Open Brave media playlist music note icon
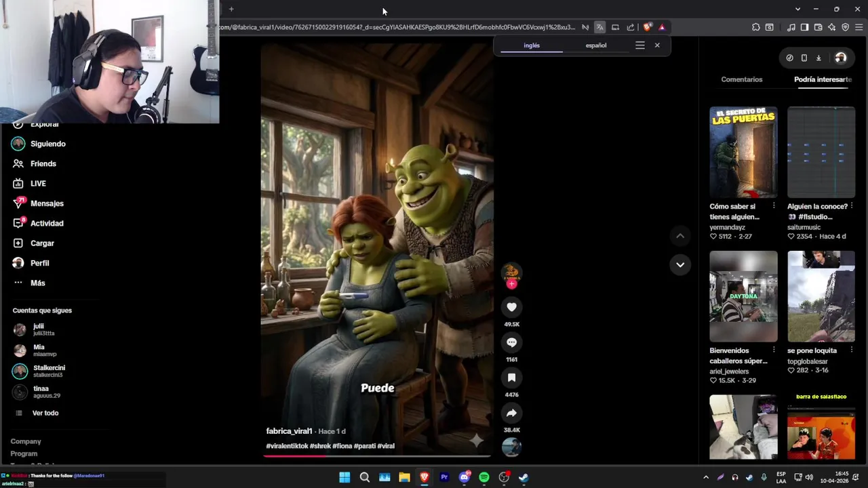Screen dimensions: 868x488 pos(791,27)
